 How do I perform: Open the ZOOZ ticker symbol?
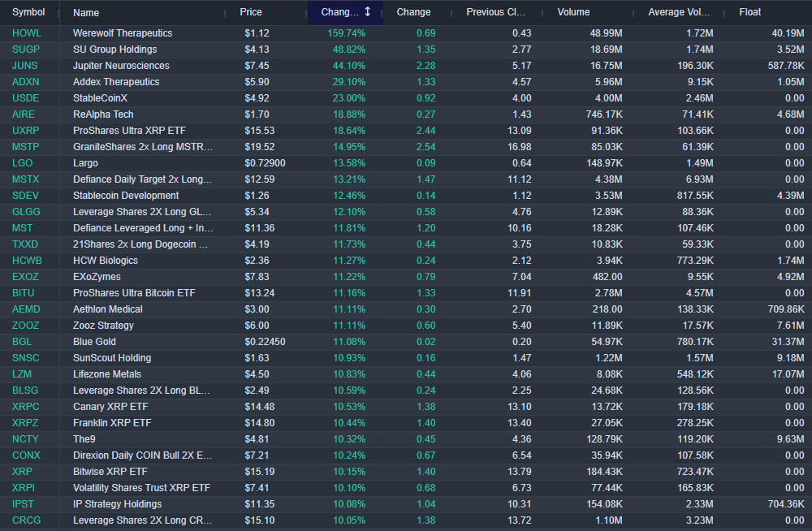click(x=25, y=326)
